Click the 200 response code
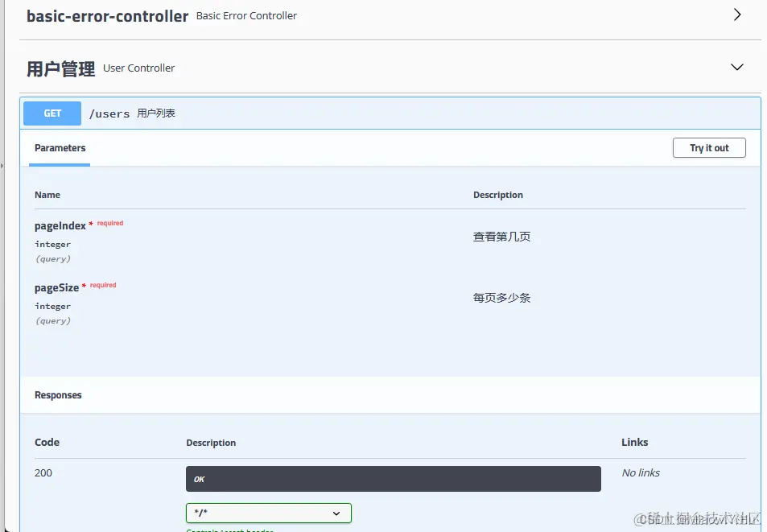767x532 pixels. [43, 472]
